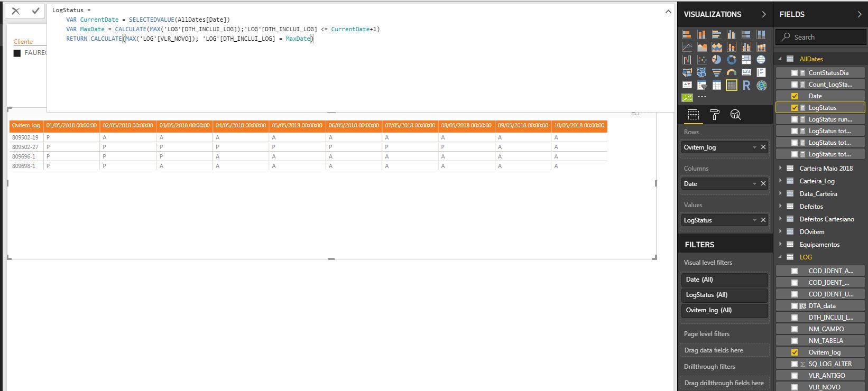
Task: Select the card visualization showing 123
Action: tap(746, 72)
